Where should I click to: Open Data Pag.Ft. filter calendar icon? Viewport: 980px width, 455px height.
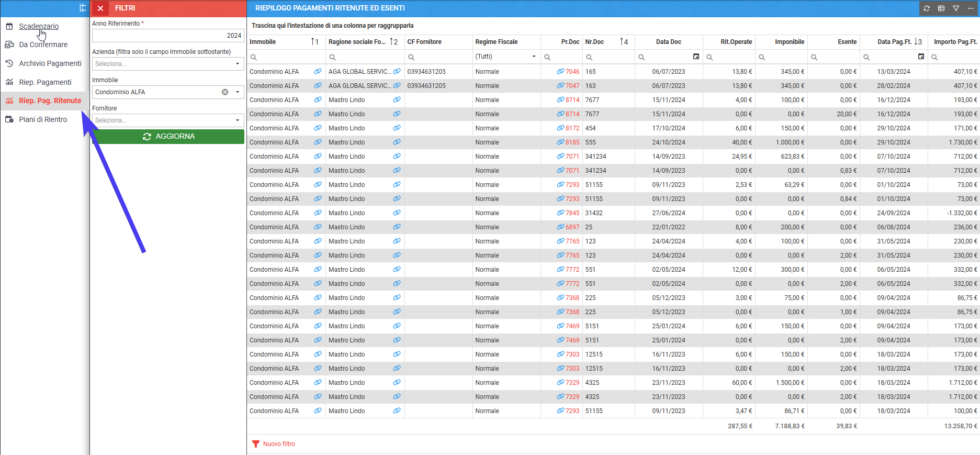(x=921, y=57)
